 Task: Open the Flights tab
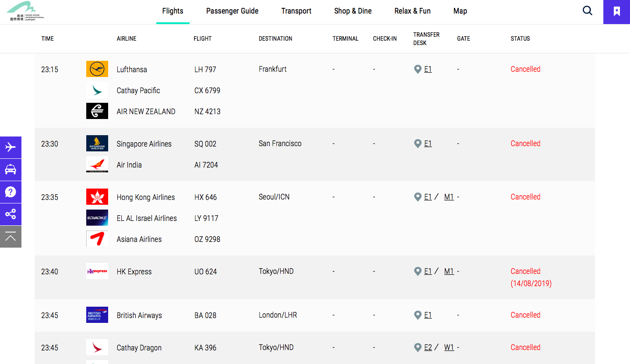click(x=172, y=11)
